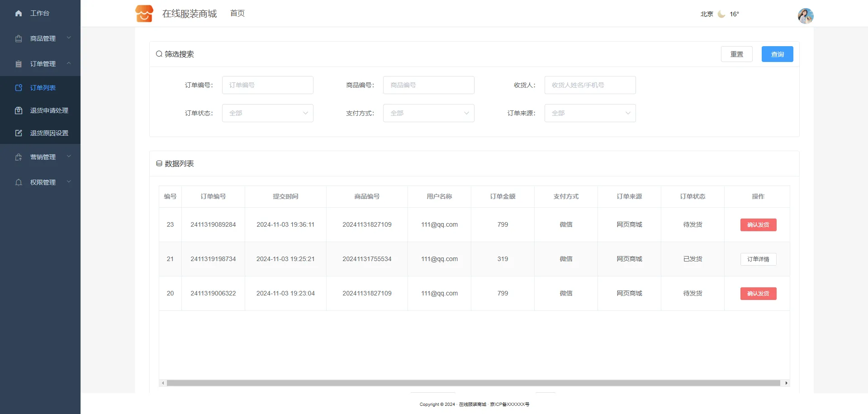Image resolution: width=868 pixels, height=414 pixels.
Task: Click the 退货原因设置 edit icon
Action: click(x=19, y=133)
